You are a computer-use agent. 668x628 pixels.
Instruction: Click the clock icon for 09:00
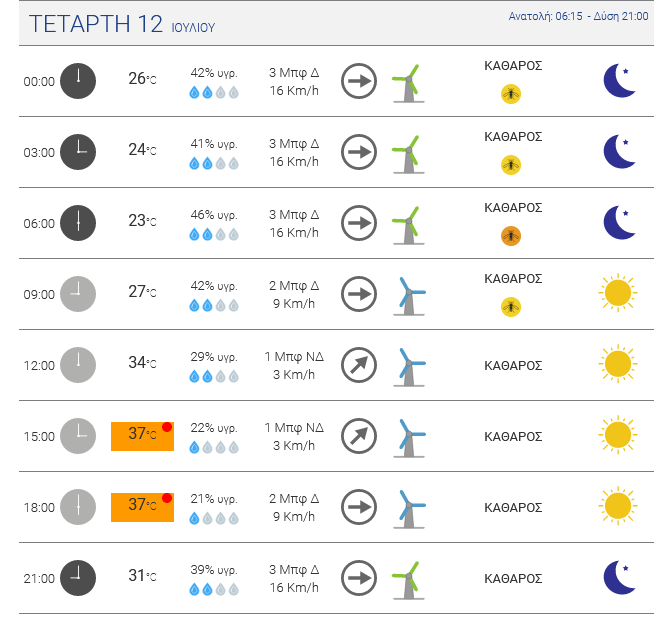tap(78, 294)
